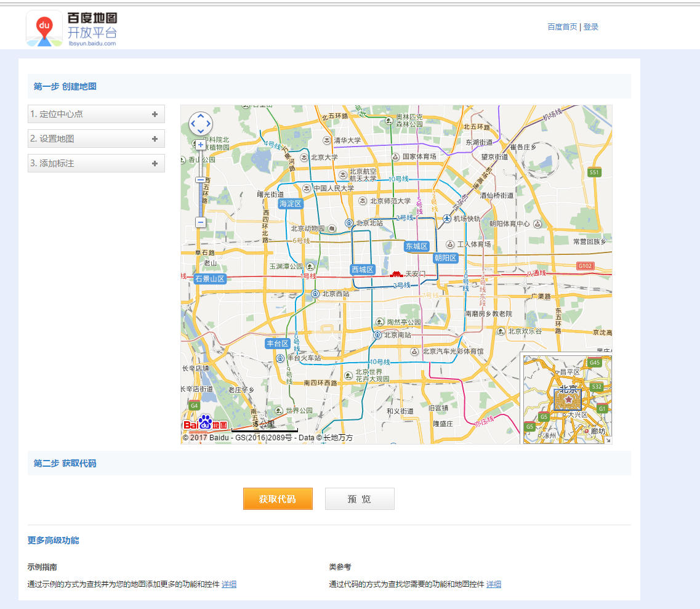
Task: Click the 北京西站 station icon
Action: [x=315, y=294]
